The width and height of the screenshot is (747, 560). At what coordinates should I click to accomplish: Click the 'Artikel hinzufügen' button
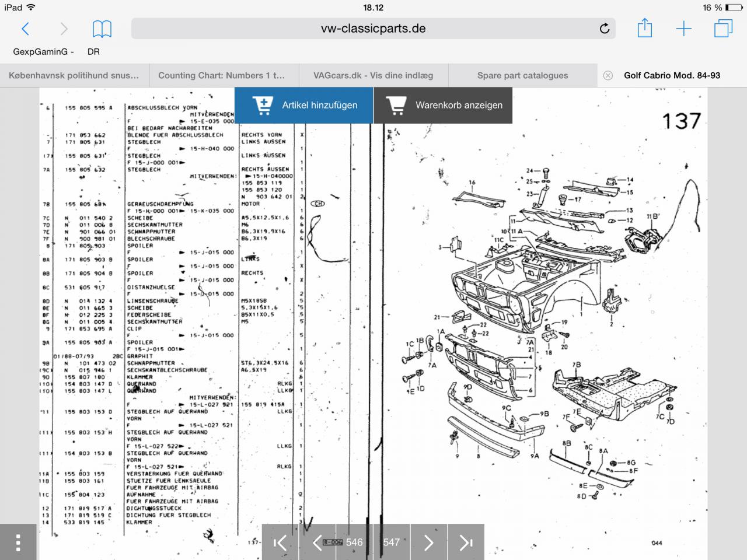tap(303, 106)
